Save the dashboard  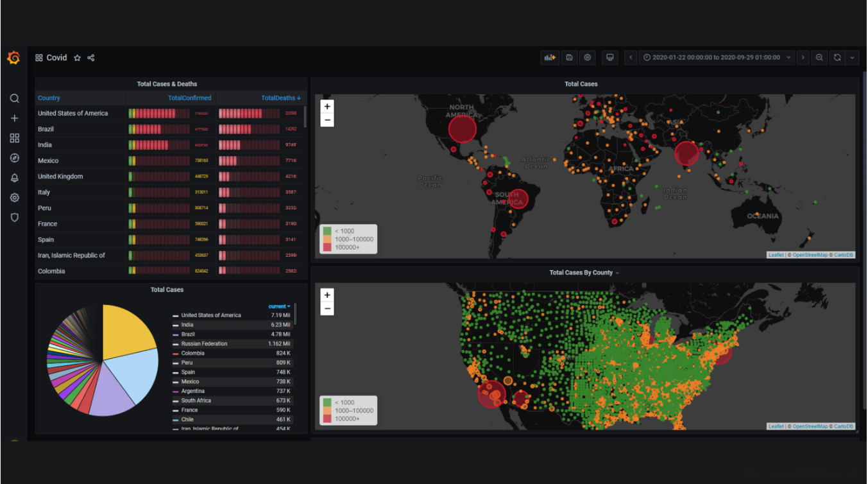[x=569, y=58]
